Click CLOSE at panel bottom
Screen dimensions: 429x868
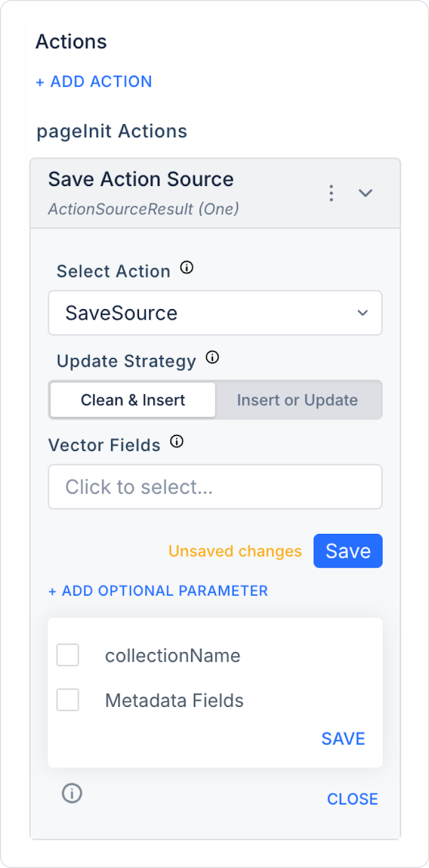[353, 799]
